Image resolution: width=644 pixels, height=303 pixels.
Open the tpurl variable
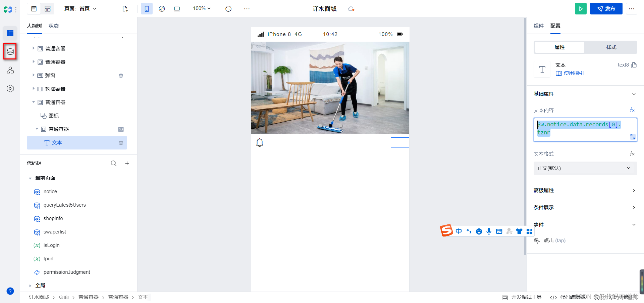(48, 259)
